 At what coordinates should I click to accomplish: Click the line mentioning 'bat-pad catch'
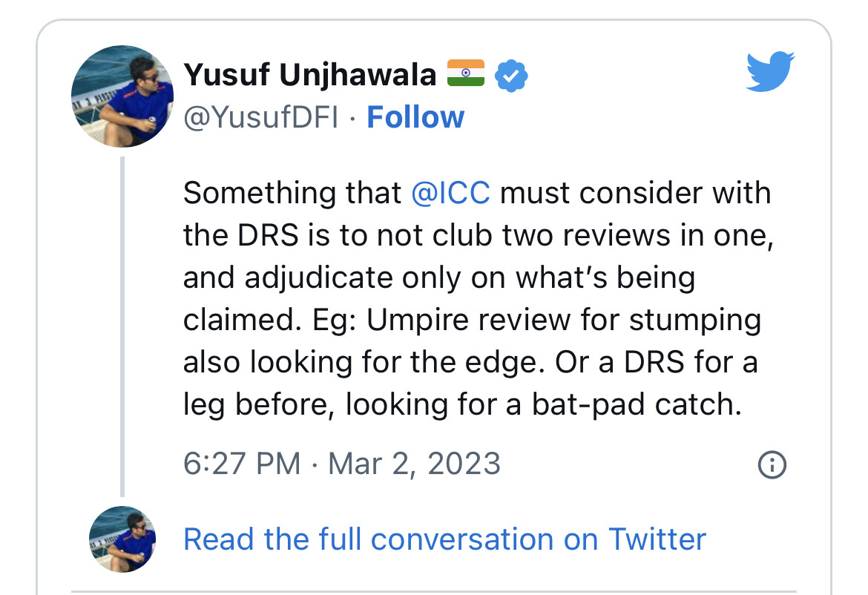(462, 404)
